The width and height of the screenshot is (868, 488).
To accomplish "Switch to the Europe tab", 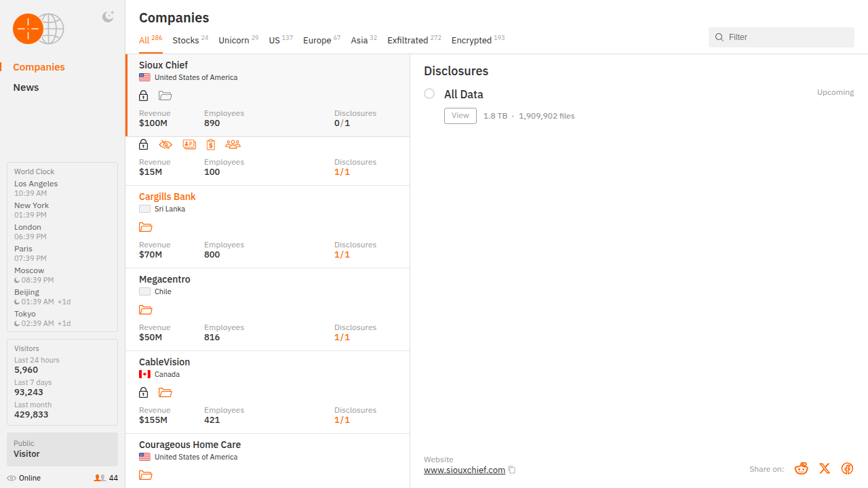I will coord(322,40).
